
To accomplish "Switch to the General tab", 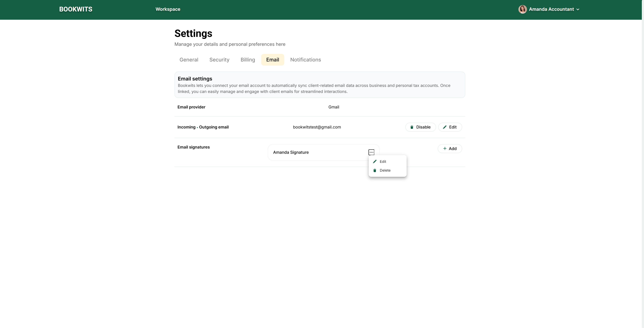I will pyautogui.click(x=189, y=60).
